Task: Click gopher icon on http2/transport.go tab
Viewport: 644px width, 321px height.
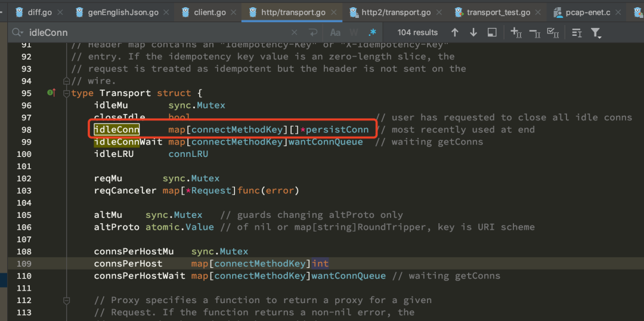Action: click(353, 13)
